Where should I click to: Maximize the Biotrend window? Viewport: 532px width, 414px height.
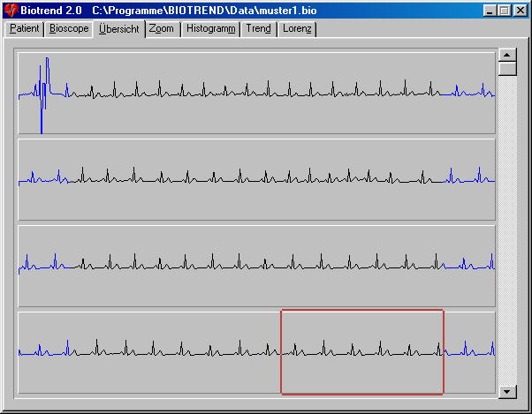[504, 11]
